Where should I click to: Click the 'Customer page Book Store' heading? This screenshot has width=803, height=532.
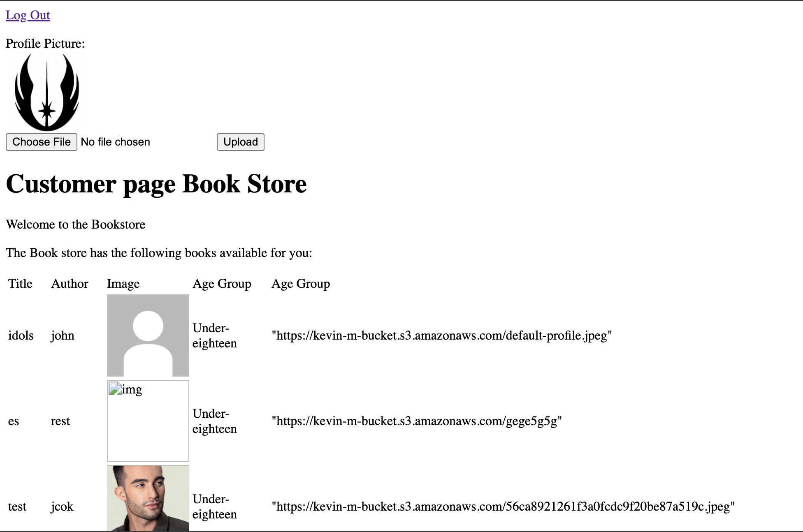(156, 183)
